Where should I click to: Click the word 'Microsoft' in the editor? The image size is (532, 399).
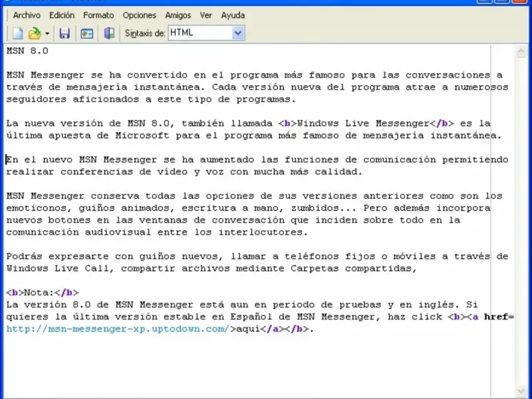point(142,136)
